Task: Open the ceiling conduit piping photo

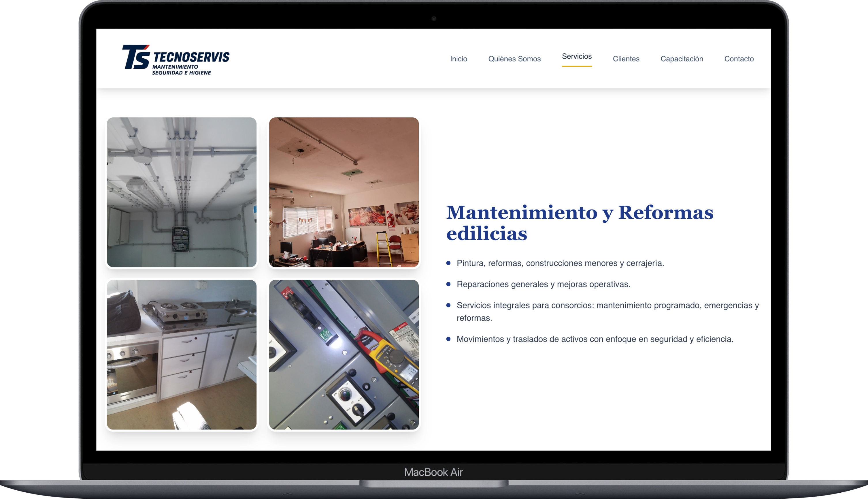Action: click(x=181, y=192)
